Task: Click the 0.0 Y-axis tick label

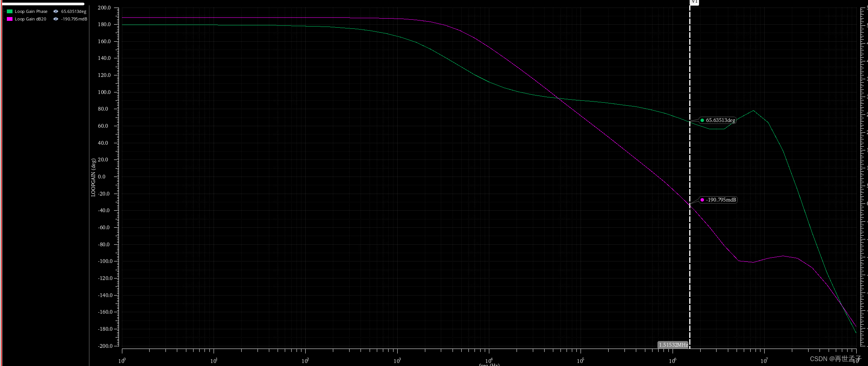Action: coord(102,177)
